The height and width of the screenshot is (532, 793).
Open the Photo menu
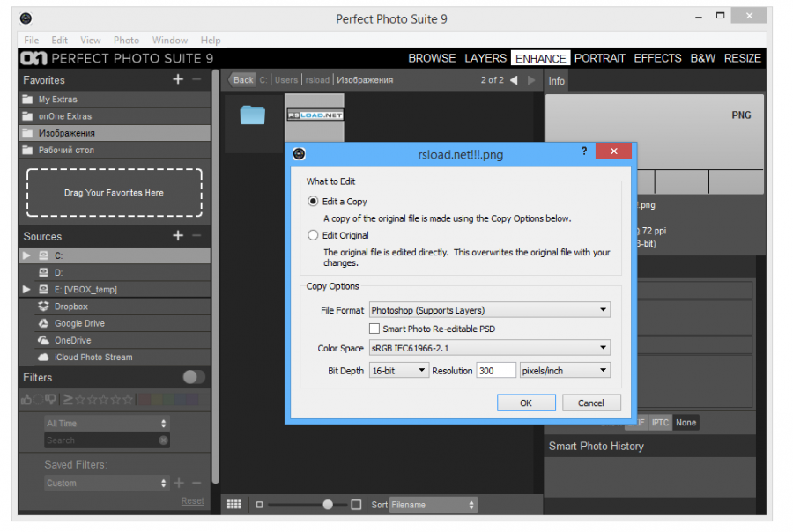point(126,40)
